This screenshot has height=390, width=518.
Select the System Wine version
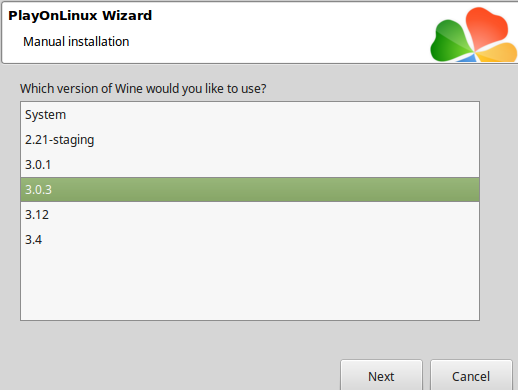(x=250, y=115)
